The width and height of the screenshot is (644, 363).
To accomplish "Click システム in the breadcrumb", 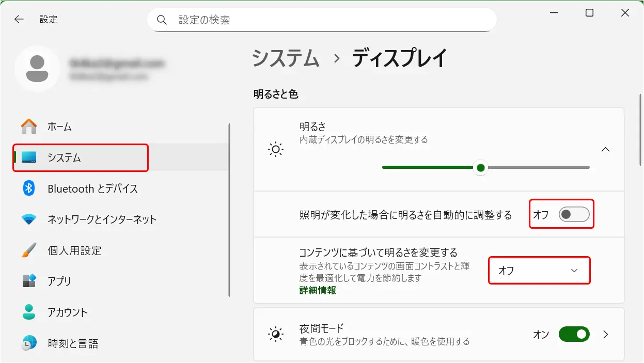I will point(286,59).
